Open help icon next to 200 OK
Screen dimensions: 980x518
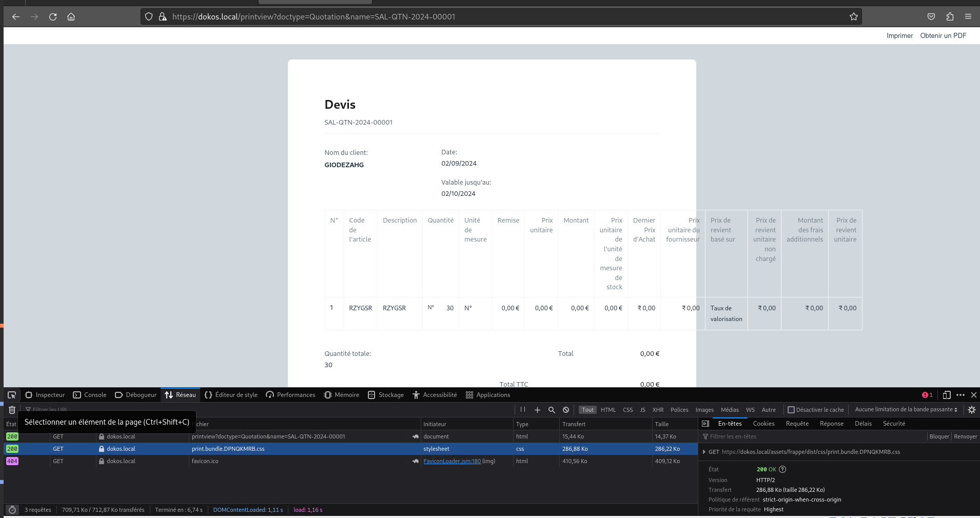pos(782,469)
